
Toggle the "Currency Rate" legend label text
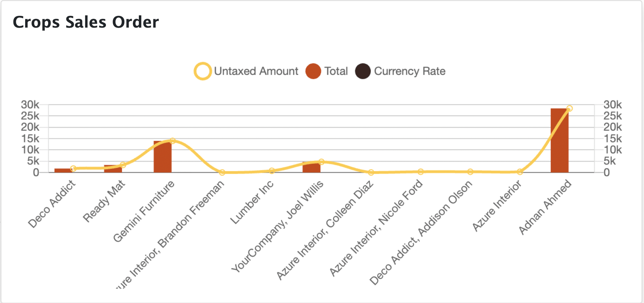coord(409,71)
